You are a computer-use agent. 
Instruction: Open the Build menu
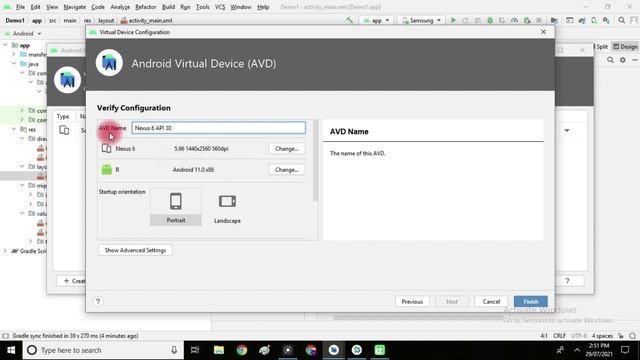click(168, 7)
